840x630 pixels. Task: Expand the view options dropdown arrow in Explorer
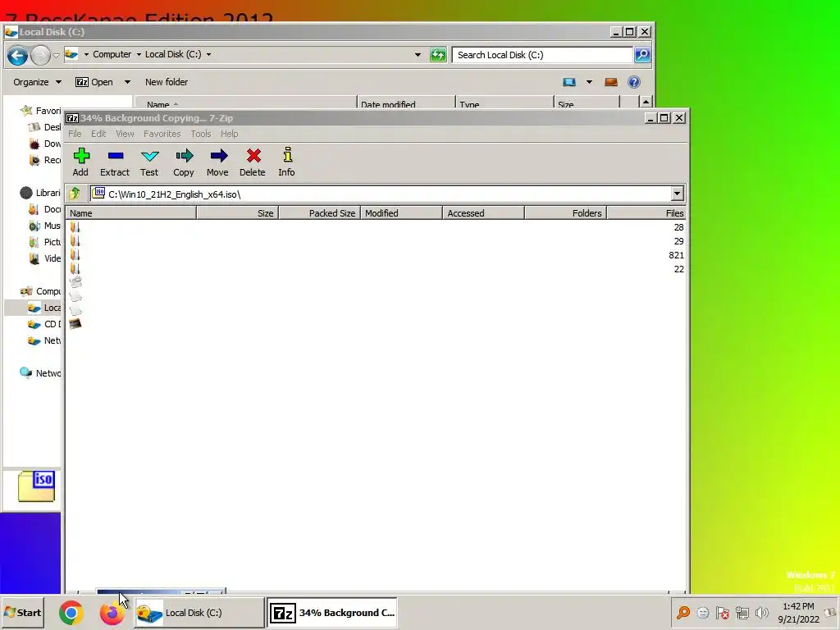[589, 82]
